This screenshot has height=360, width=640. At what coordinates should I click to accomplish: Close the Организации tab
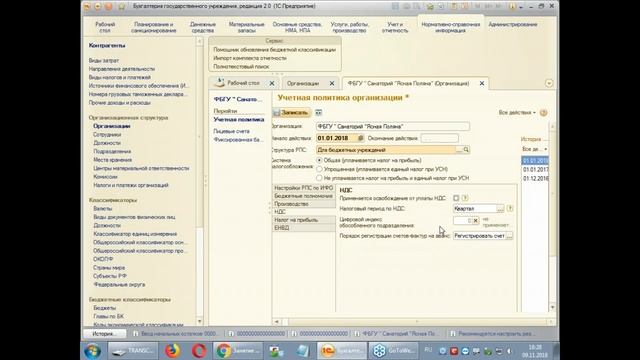coord(332,83)
